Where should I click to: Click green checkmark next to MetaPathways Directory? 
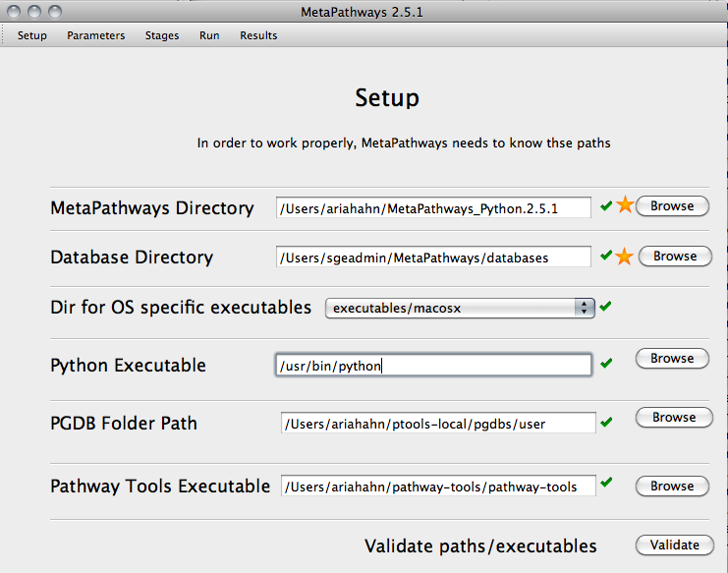606,205
